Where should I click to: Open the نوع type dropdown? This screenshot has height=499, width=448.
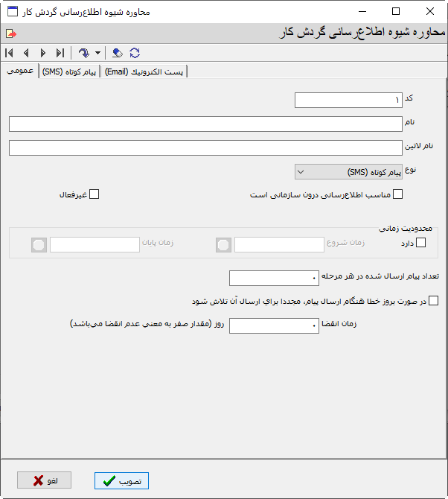[348, 172]
